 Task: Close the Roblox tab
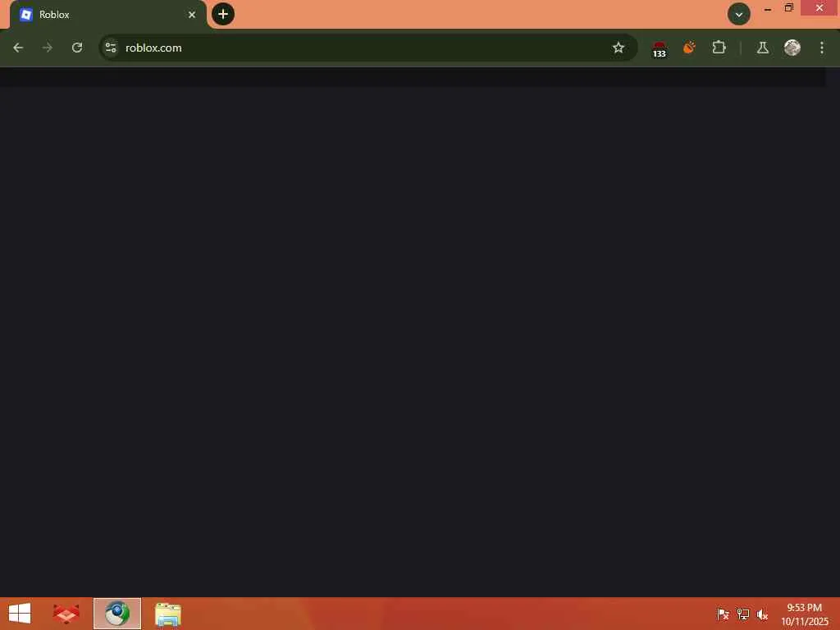pos(192,15)
